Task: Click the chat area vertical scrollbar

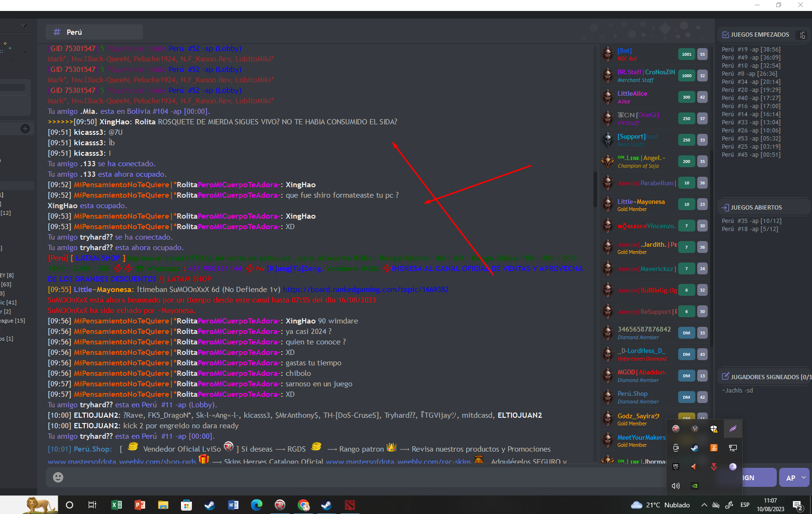Action: 595,189
